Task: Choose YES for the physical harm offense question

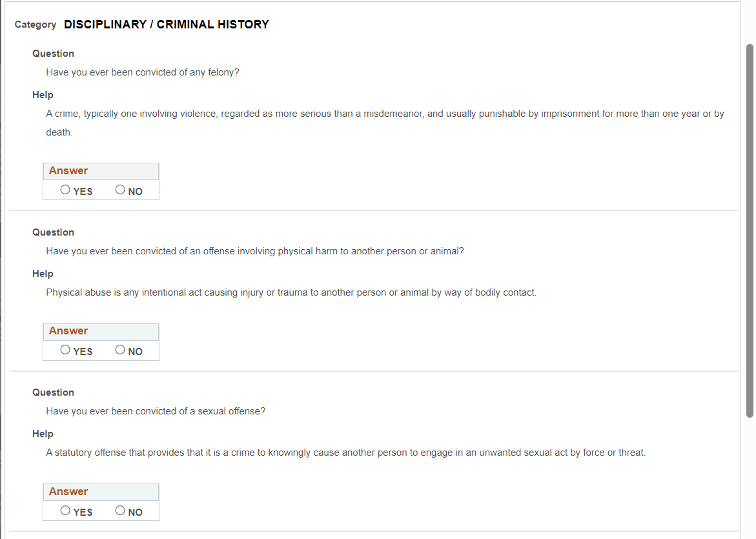Action: pyautogui.click(x=66, y=350)
